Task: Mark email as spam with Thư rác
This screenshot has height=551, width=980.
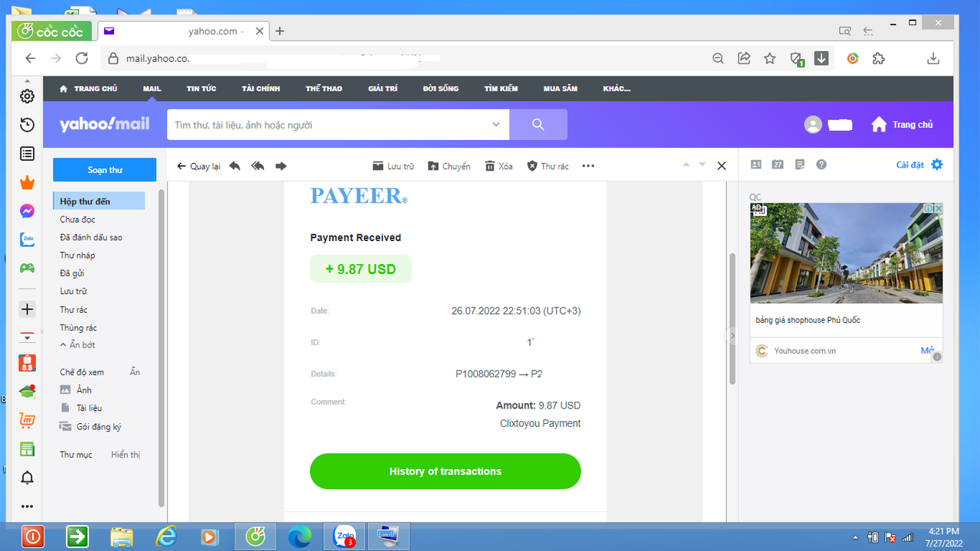Action: pyautogui.click(x=547, y=166)
